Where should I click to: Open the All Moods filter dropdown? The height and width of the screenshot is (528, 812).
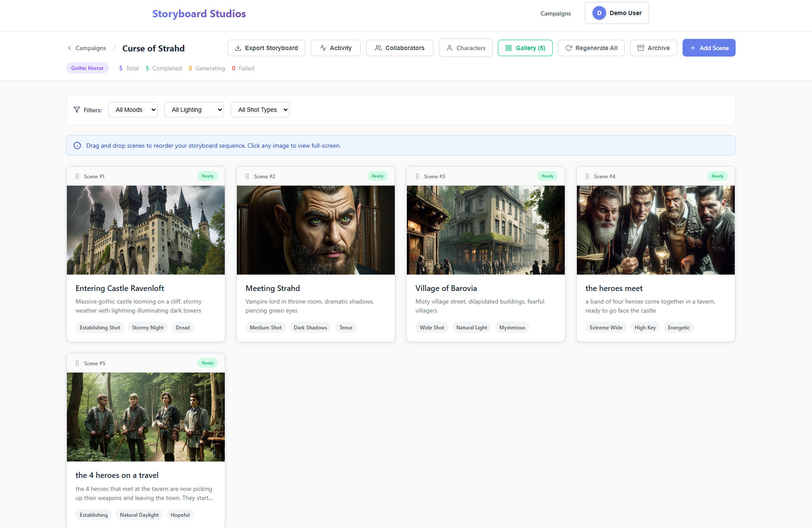coord(133,110)
